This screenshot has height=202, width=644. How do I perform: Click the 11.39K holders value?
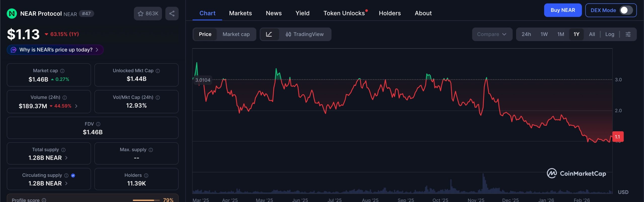point(136,184)
